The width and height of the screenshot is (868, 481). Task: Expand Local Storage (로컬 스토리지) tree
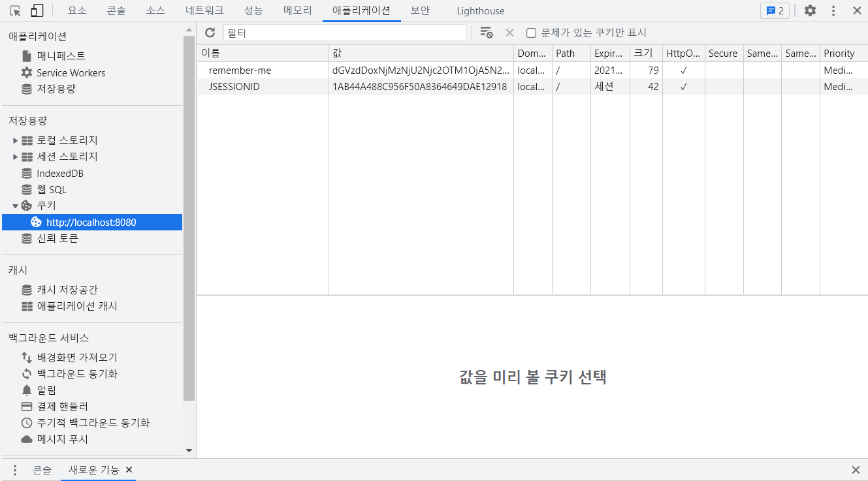[x=16, y=140]
